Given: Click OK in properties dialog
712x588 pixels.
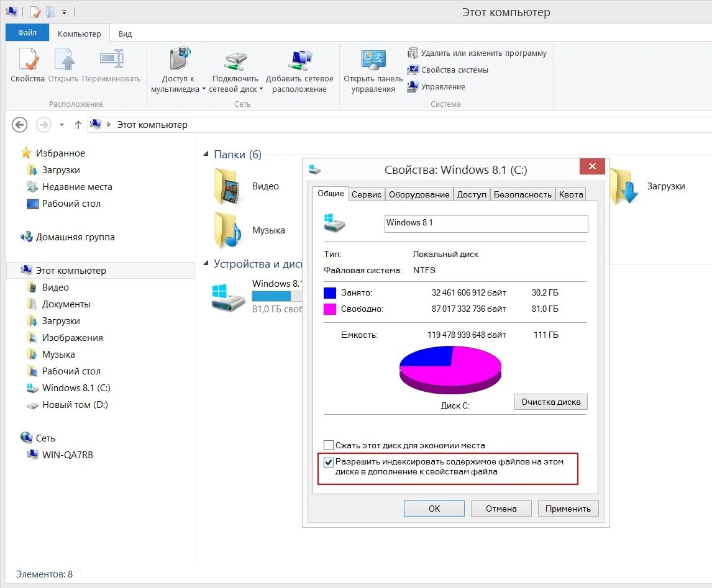Looking at the screenshot, I should coord(434,508).
